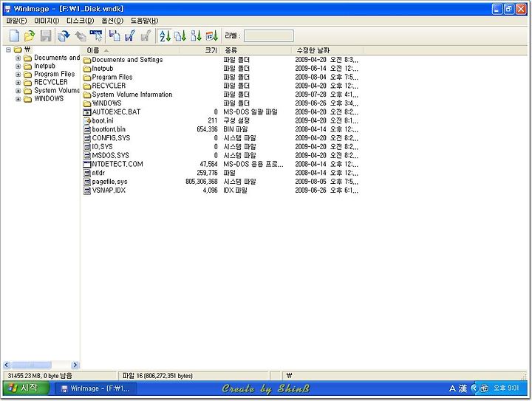
Task: Click the 漢 Hanja IME indicator
Action: (463, 388)
